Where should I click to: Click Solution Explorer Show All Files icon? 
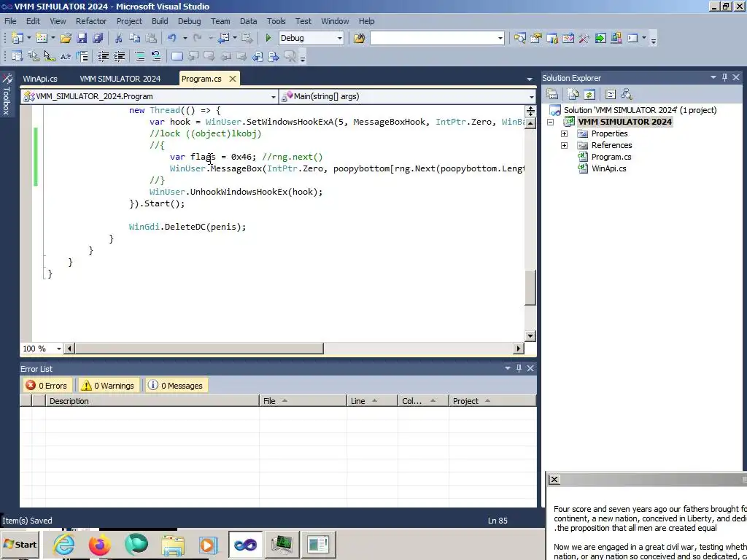click(573, 94)
